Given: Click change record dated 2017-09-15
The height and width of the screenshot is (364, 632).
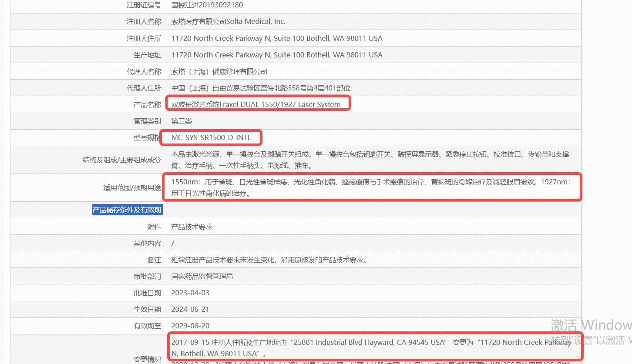Looking at the screenshot, I should (x=371, y=347).
